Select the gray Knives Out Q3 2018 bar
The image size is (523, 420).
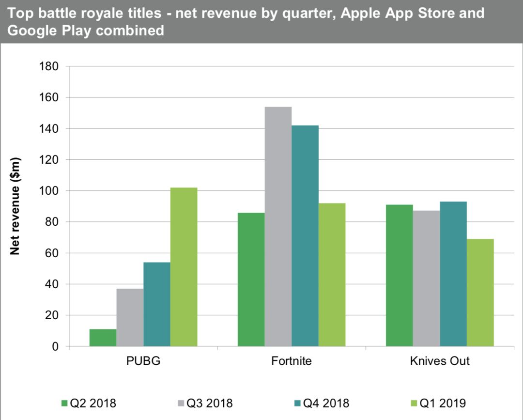coord(427,279)
